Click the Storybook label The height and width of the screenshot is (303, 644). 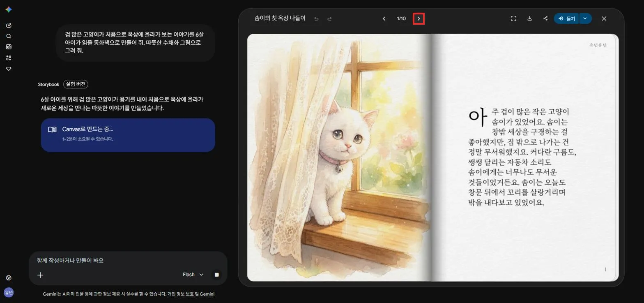click(x=48, y=84)
